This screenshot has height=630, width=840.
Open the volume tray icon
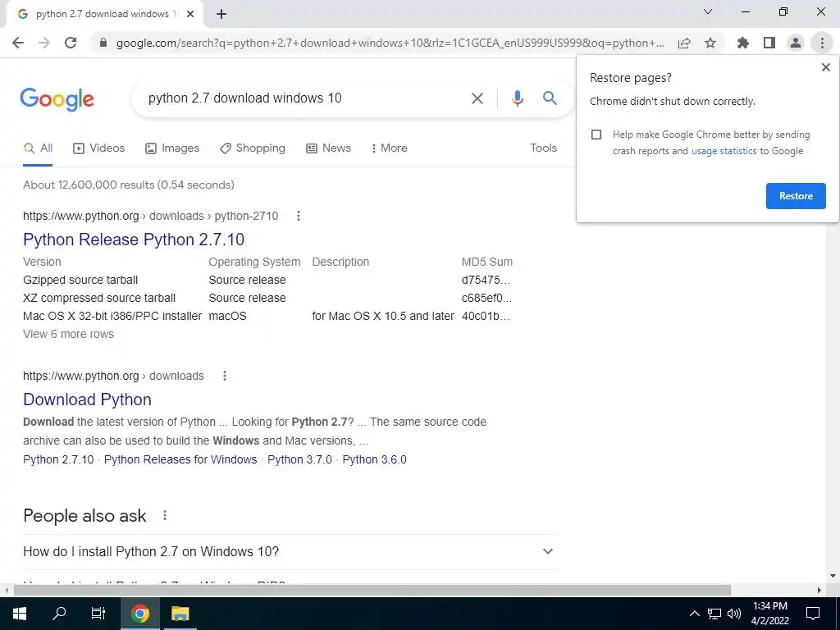coord(734,614)
